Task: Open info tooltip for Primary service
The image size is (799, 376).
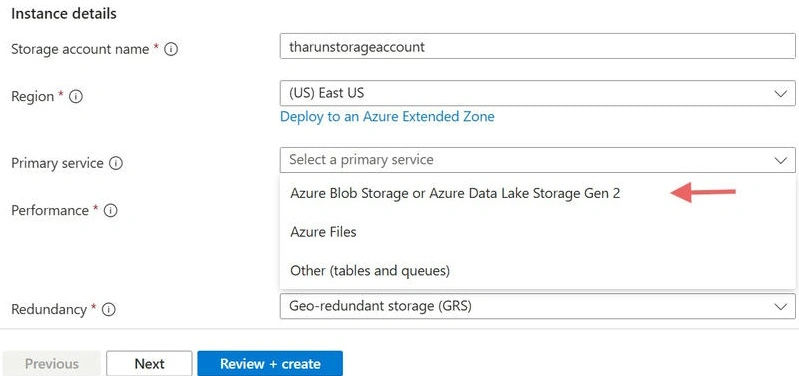Action: (116, 164)
